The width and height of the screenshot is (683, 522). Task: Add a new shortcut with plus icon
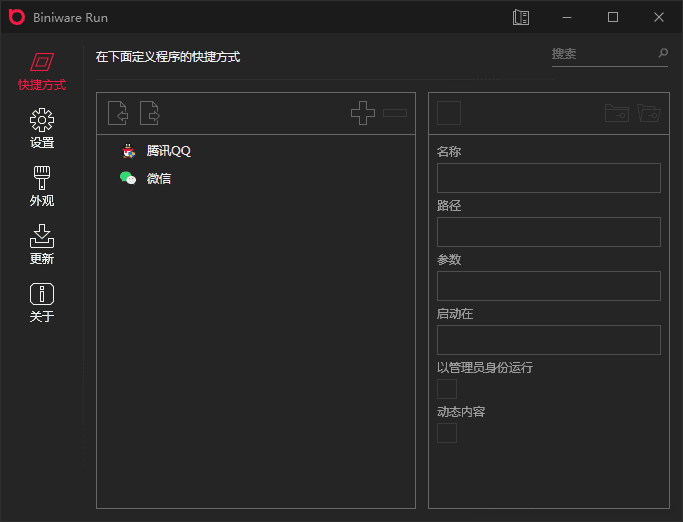(362, 113)
